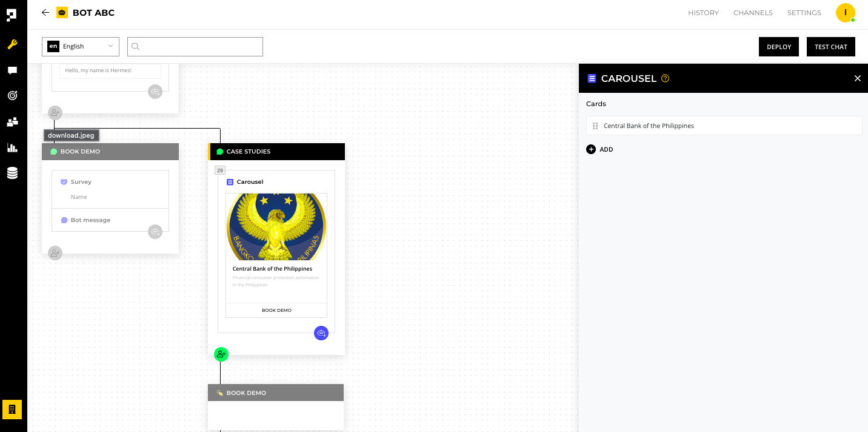Open the target goals sidebar icon
868x432 pixels.
click(x=12, y=95)
